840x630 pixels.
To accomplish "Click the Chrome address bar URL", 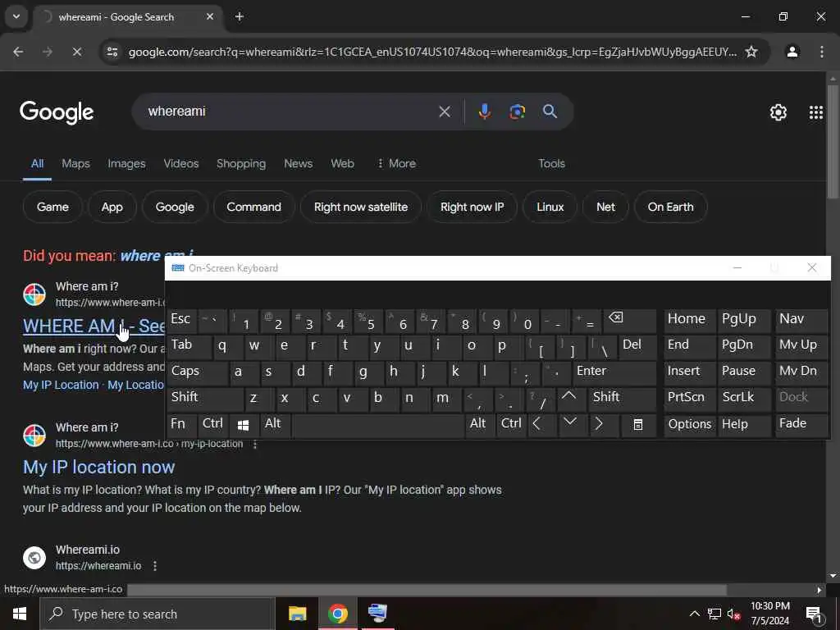I will (431, 52).
